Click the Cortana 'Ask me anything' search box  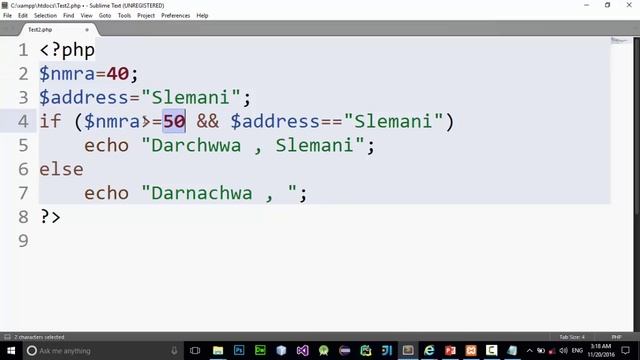(x=102, y=351)
